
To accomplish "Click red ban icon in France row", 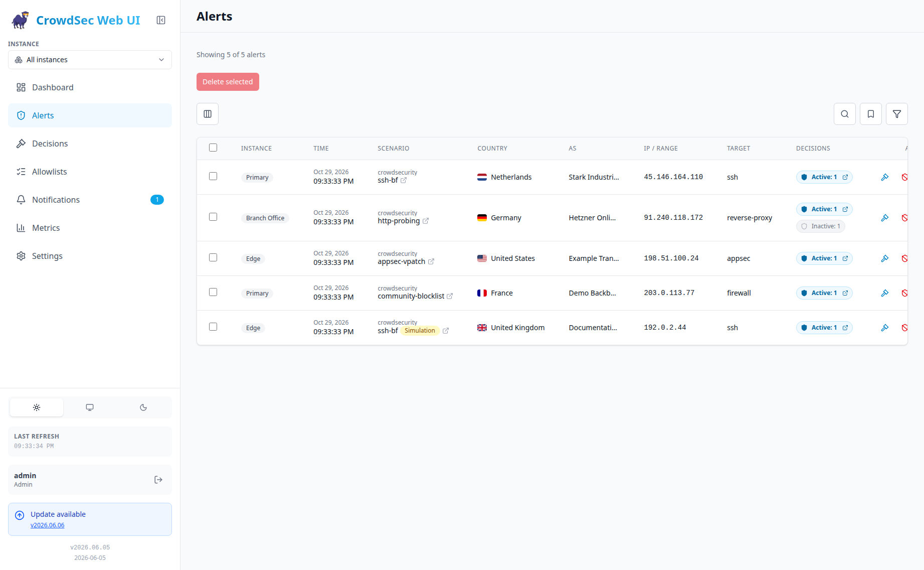I will [x=904, y=293].
